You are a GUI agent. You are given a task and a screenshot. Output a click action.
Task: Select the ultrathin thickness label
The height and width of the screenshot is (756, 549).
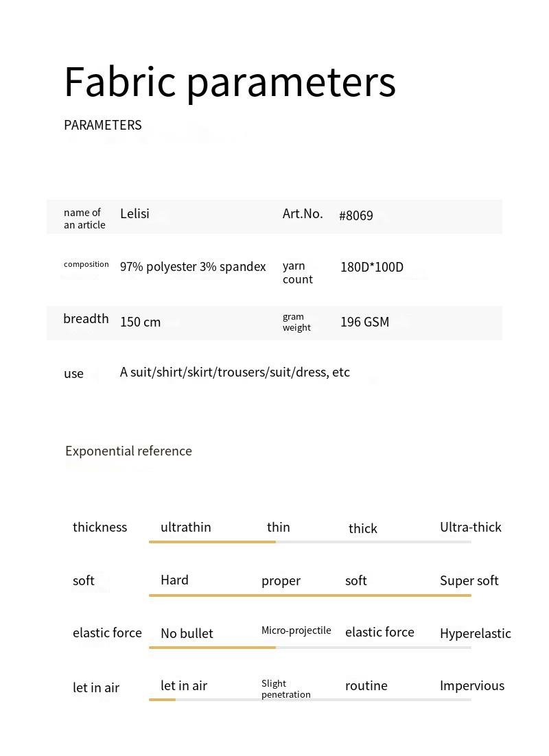(185, 527)
